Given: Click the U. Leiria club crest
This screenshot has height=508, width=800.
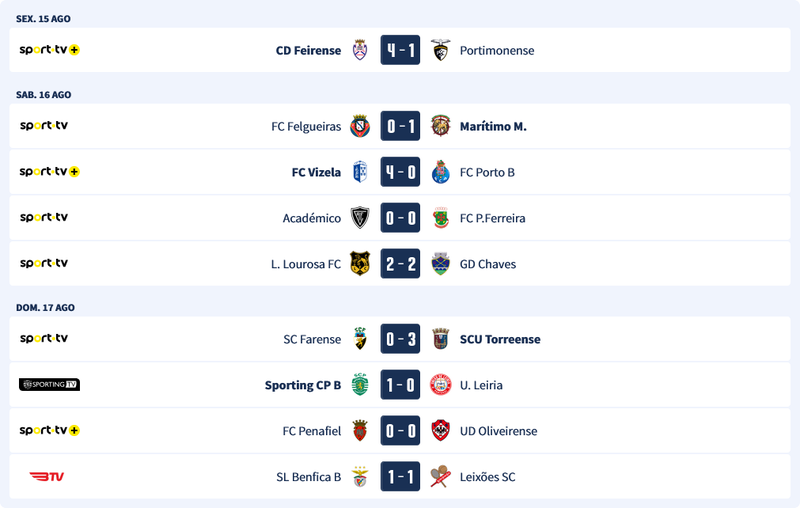Looking at the screenshot, I should (x=440, y=385).
